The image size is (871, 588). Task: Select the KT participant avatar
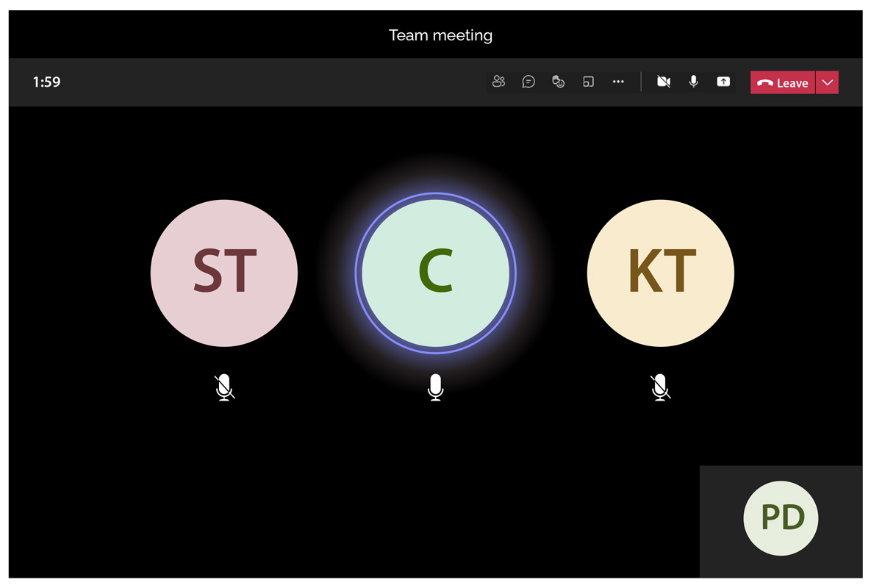tap(661, 273)
